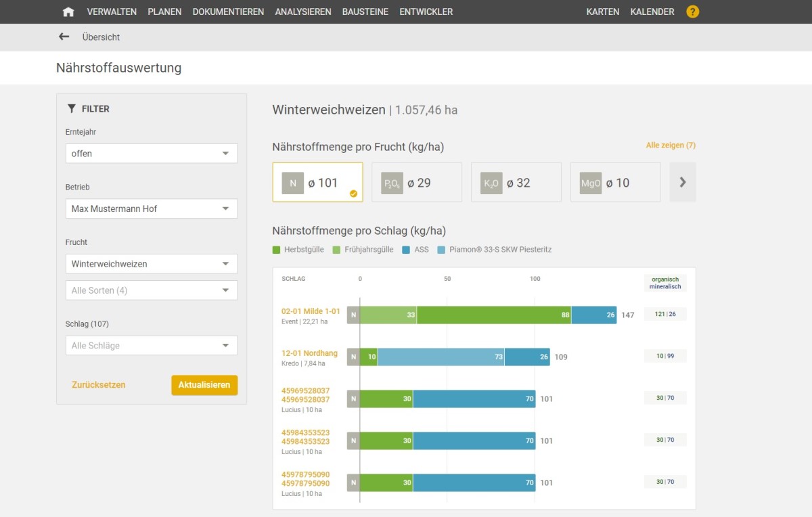This screenshot has height=517, width=812.
Task: Select the P2O5 nutrient card
Action: tap(417, 182)
